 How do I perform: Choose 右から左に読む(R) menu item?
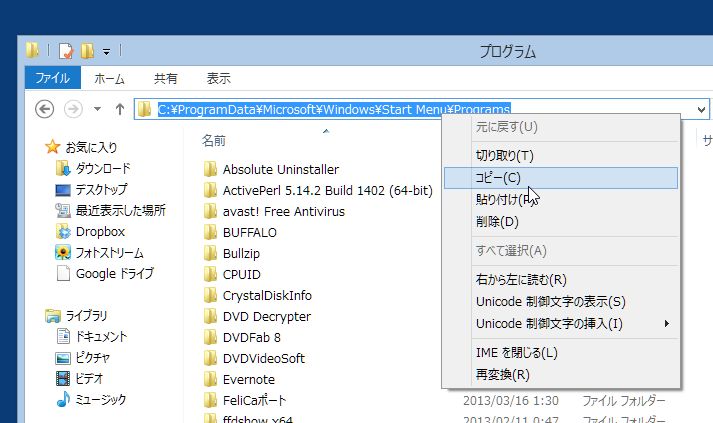(x=561, y=280)
